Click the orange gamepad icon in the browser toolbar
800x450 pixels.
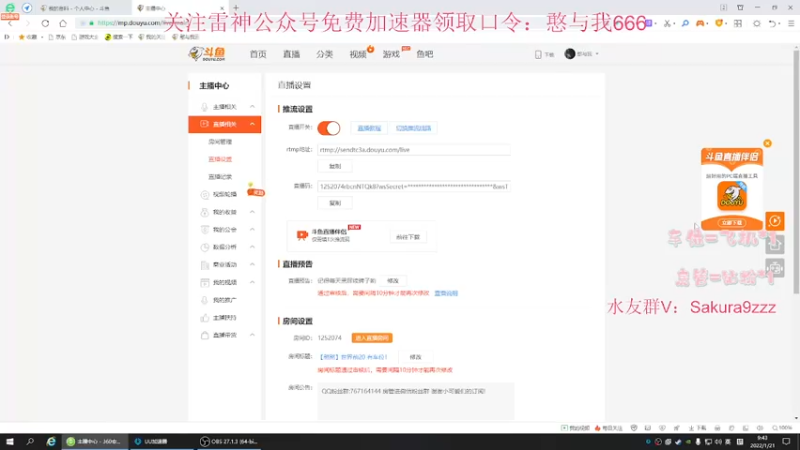coord(701,23)
